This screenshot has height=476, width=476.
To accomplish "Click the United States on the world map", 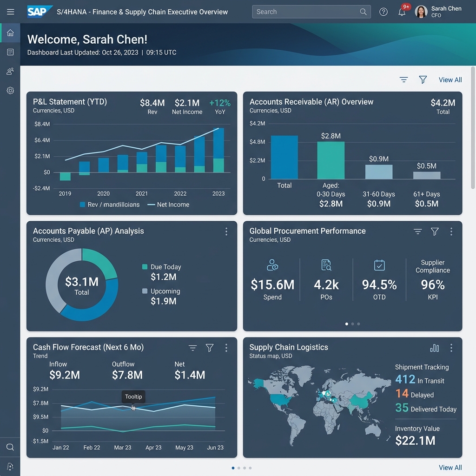I will [281, 399].
